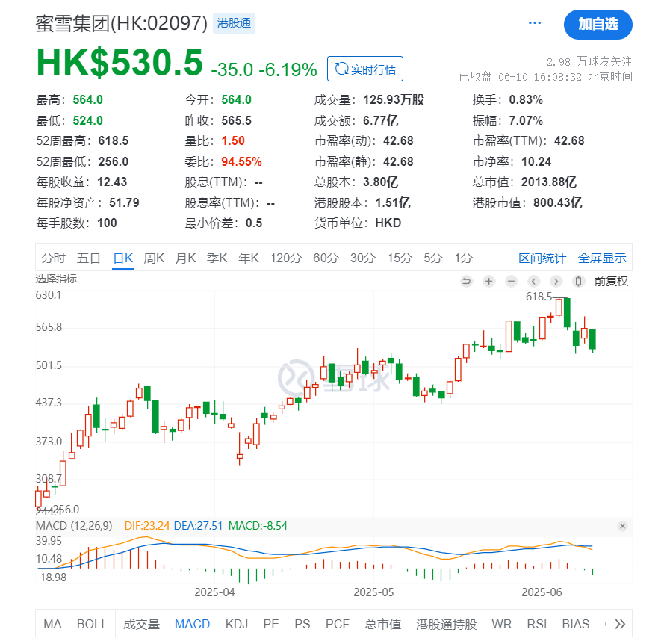Select the 港股通持股 indicator
This screenshot has height=644, width=664.
point(447,624)
